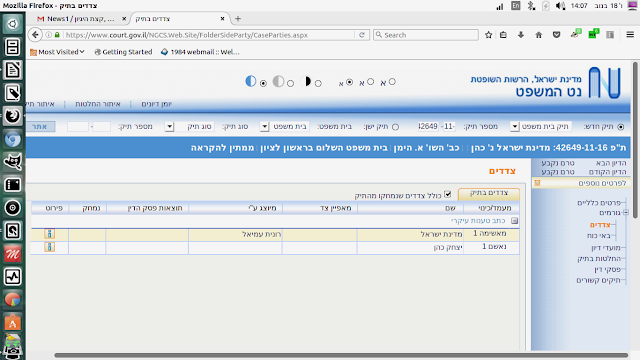Launch Chromium browser from the dock
Image resolution: width=640 pixels, height=360 pixels.
(x=12, y=139)
